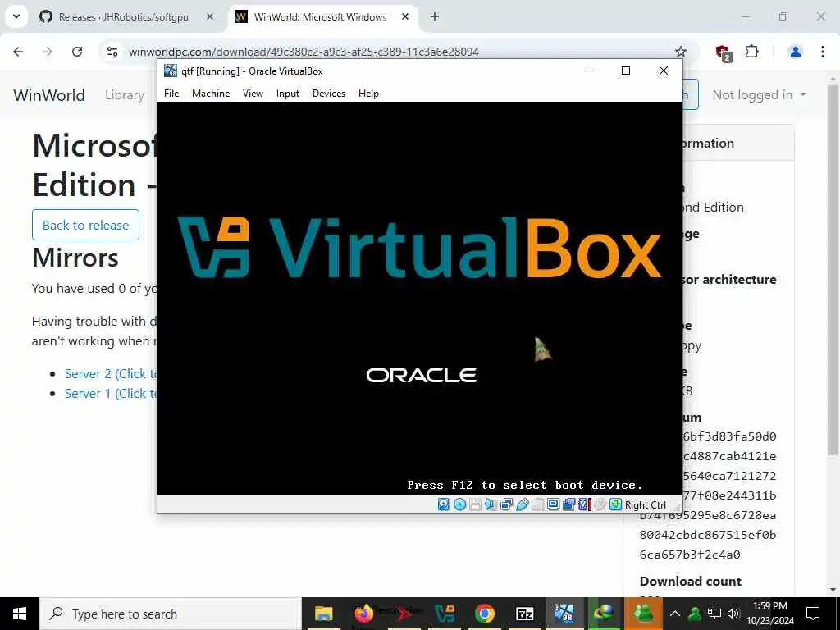840x630 pixels.
Task: Open Google Chrome from the taskbar
Action: 484,614
